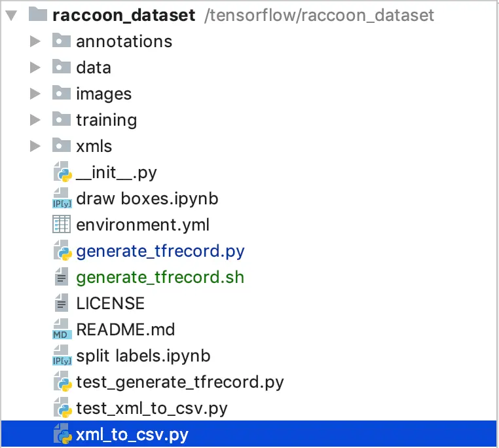Click the shell script icon beside generate_tfrecord.sh

pos(62,277)
